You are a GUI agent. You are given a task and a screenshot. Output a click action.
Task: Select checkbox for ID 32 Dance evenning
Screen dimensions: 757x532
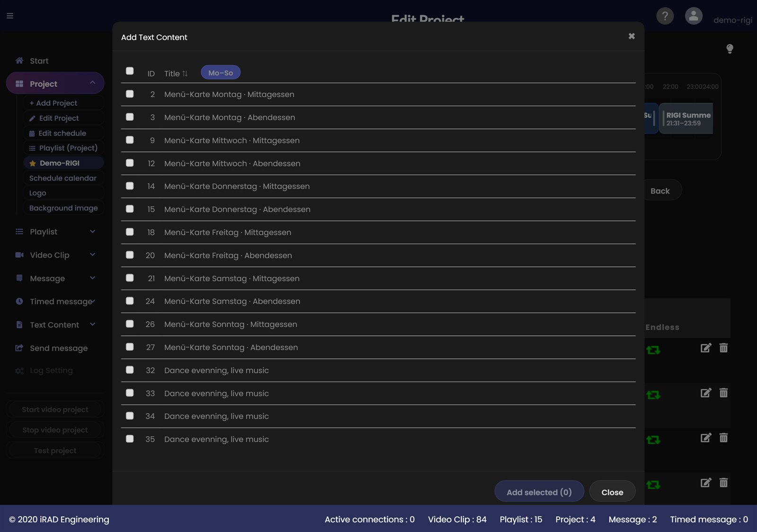coord(130,370)
